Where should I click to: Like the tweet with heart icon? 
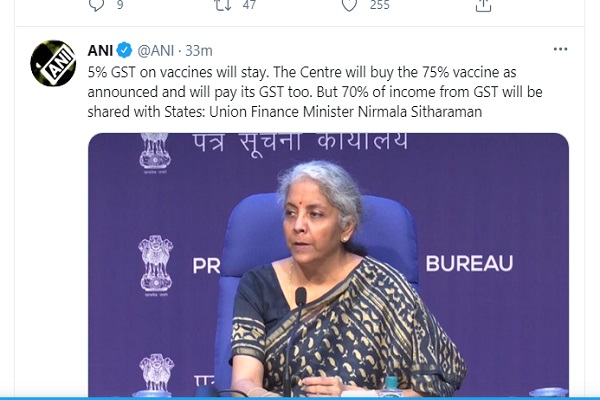coord(349,5)
